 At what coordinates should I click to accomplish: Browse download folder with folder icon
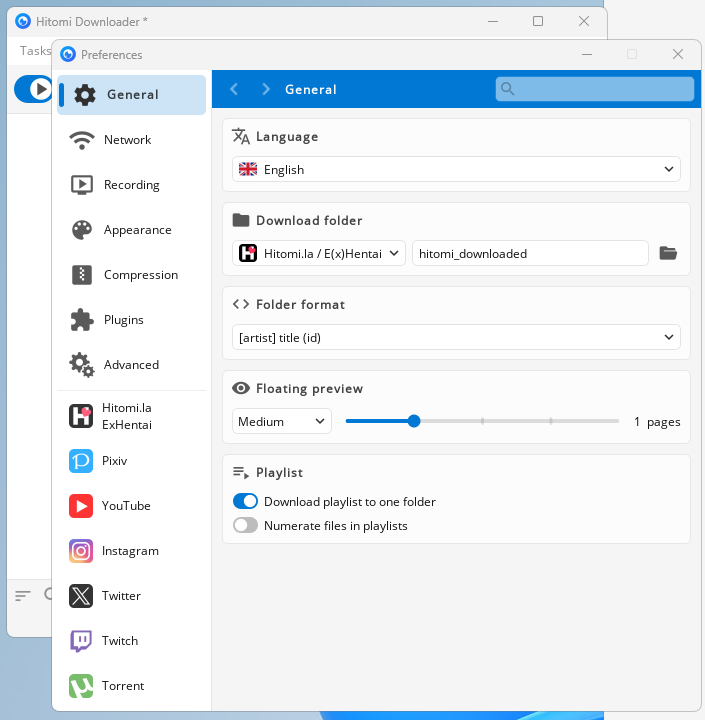[669, 254]
